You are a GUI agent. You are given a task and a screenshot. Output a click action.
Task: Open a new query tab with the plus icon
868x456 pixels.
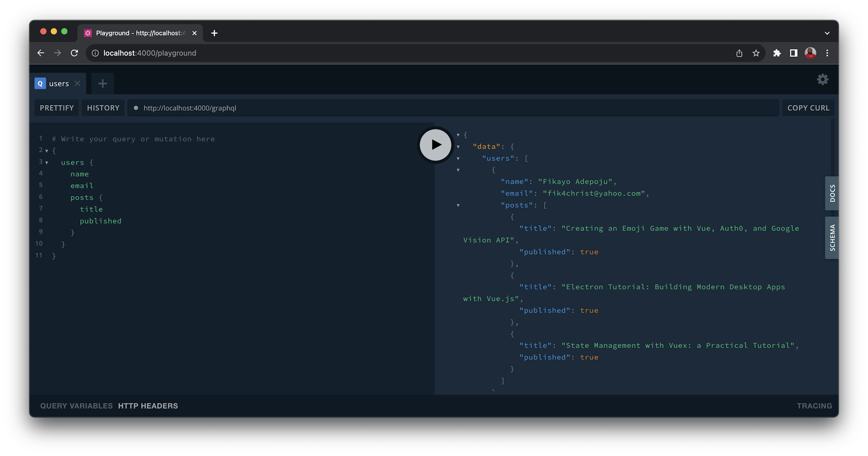click(x=102, y=83)
